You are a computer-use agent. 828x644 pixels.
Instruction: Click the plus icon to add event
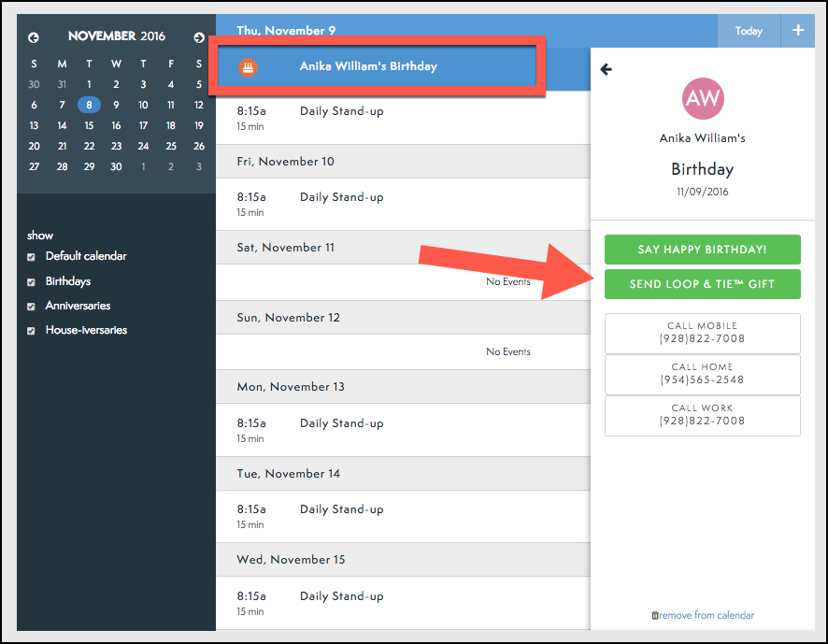point(797,31)
